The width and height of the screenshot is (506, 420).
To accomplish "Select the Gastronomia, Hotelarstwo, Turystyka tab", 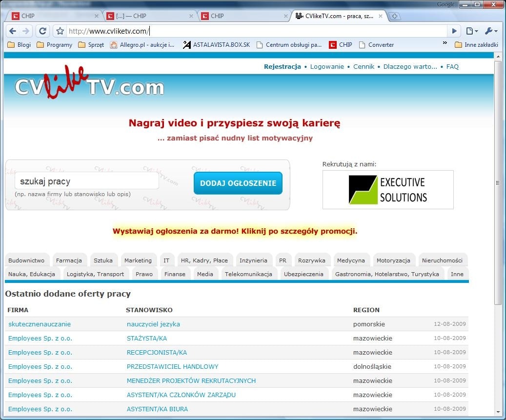I will coord(387,274).
